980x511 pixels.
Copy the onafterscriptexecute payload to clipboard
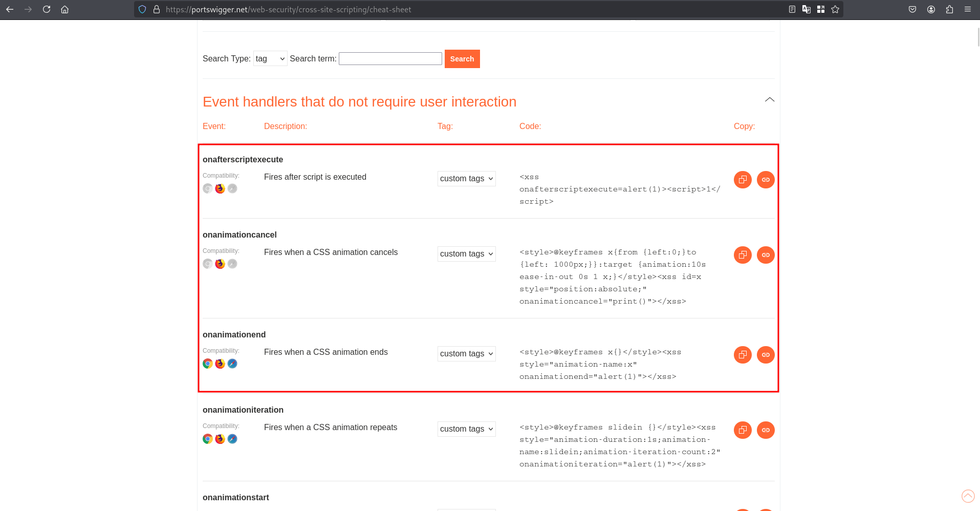coord(743,180)
